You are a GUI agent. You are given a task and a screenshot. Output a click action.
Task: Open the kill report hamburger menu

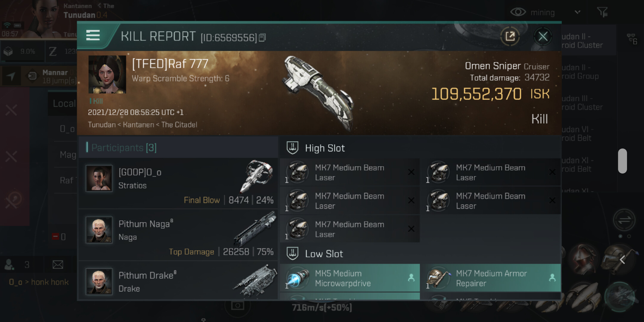pyautogui.click(x=93, y=35)
